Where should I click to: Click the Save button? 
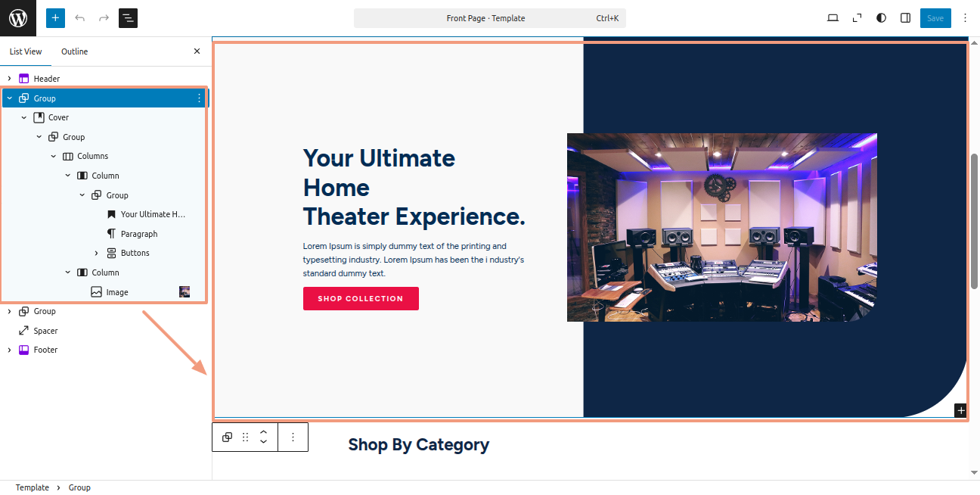pyautogui.click(x=935, y=18)
